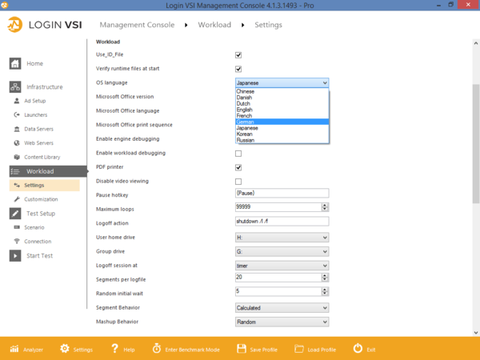Open the Segment Behavior dropdown
This screenshot has width=480, height=360.
point(282,308)
